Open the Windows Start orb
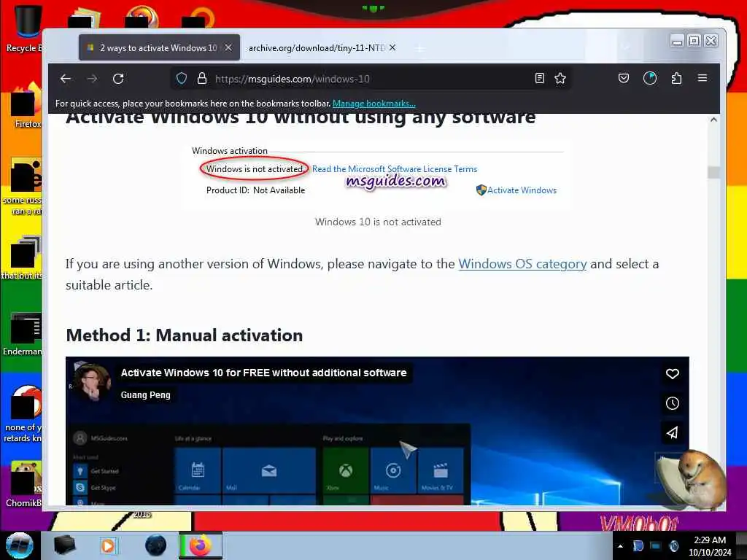The image size is (747, 560). (x=19, y=545)
